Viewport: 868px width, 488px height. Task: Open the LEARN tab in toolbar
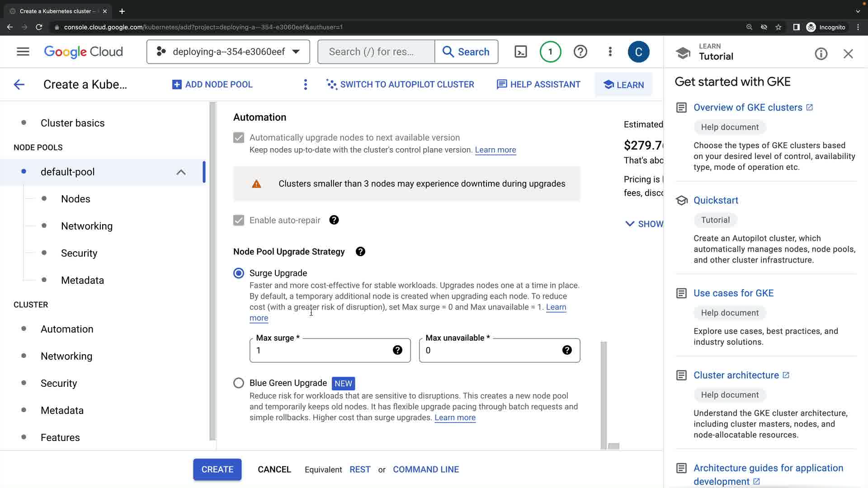point(623,85)
